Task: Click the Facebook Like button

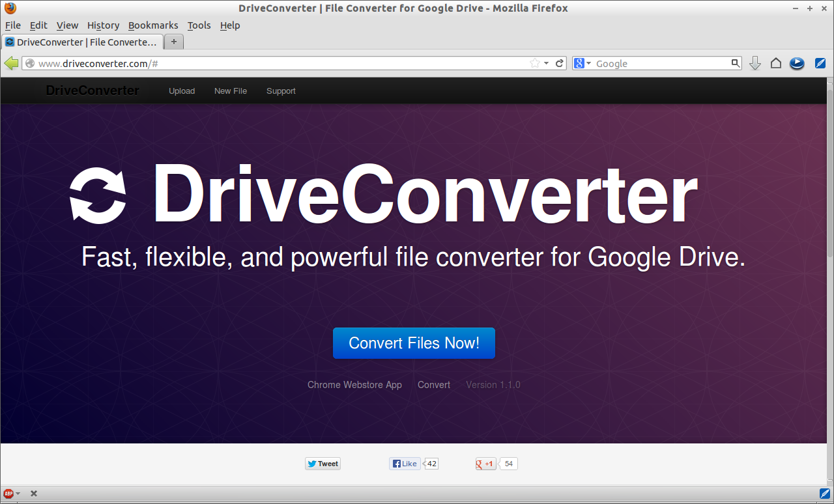Action: [x=405, y=464]
